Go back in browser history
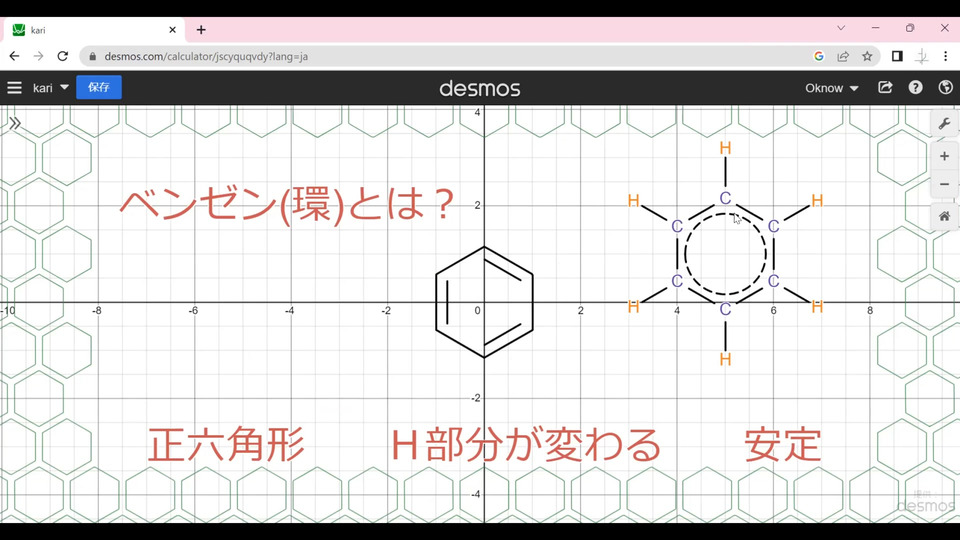960x540 pixels. (x=14, y=56)
